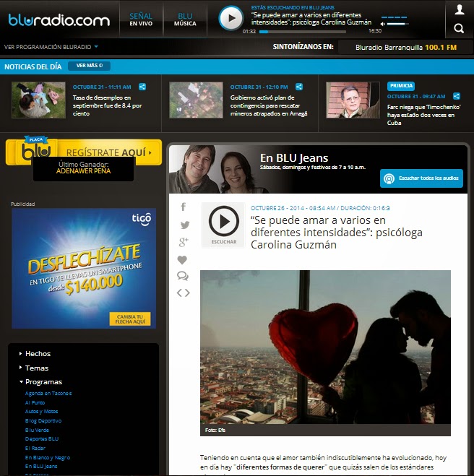Share article on Twitter
The height and width of the screenshot is (476, 474).
click(x=185, y=225)
